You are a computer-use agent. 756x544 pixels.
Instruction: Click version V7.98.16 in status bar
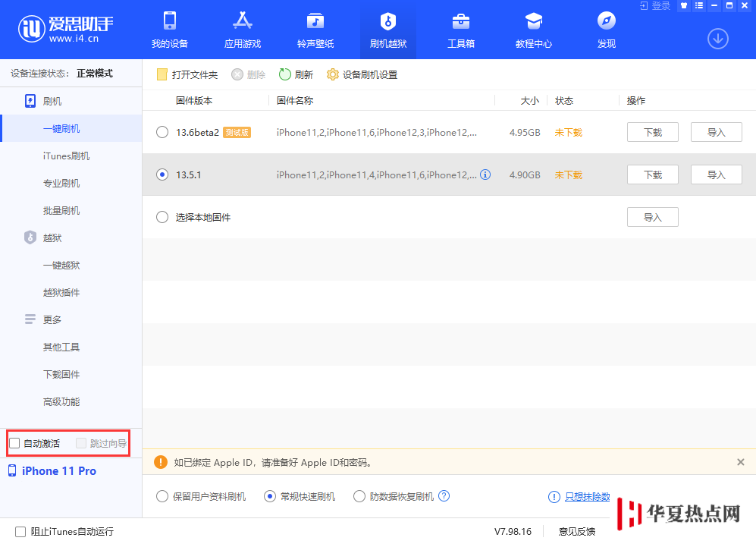click(x=513, y=531)
